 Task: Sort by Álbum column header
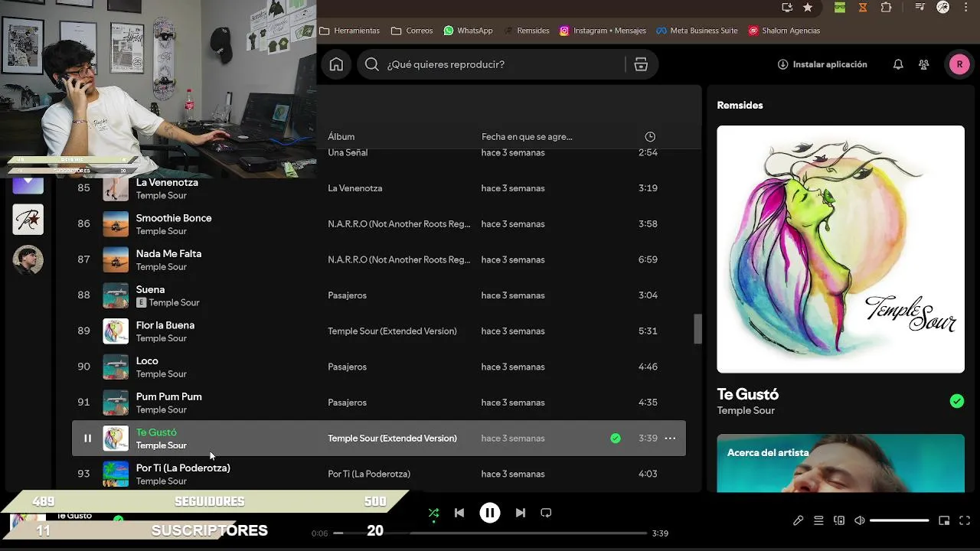tap(341, 137)
